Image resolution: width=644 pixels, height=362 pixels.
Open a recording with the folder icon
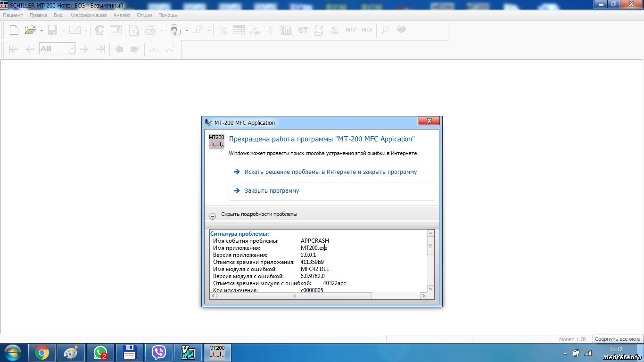[30, 30]
